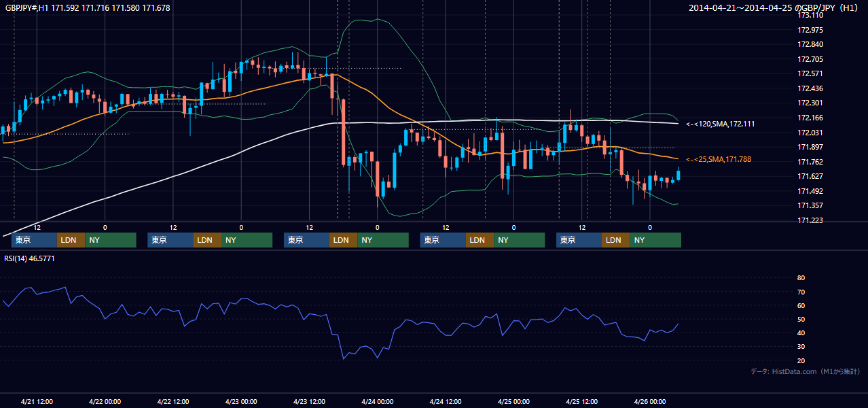The width and height of the screenshot is (868, 408).
Task: Select the 4/23 00:00 time axis label
Action: tap(241, 402)
